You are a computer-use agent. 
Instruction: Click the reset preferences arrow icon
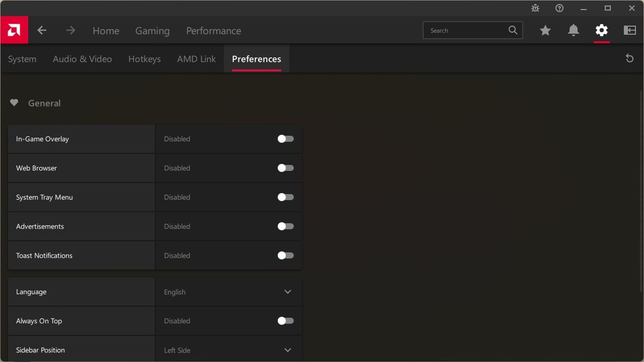(630, 59)
